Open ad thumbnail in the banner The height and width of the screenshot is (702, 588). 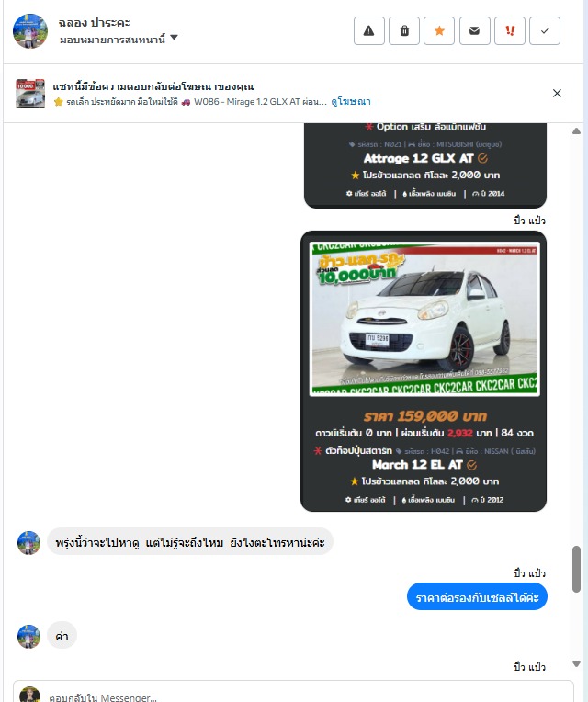pyautogui.click(x=30, y=93)
